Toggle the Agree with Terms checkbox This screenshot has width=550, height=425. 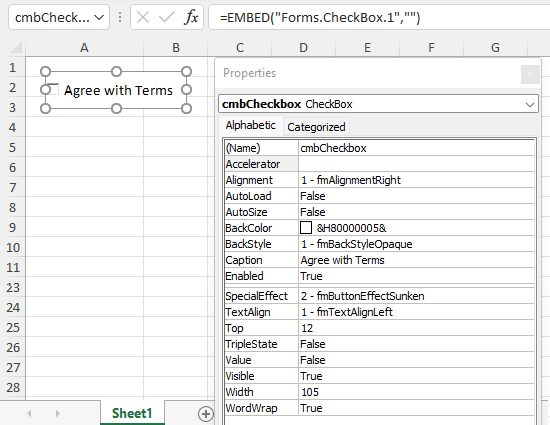tap(53, 89)
